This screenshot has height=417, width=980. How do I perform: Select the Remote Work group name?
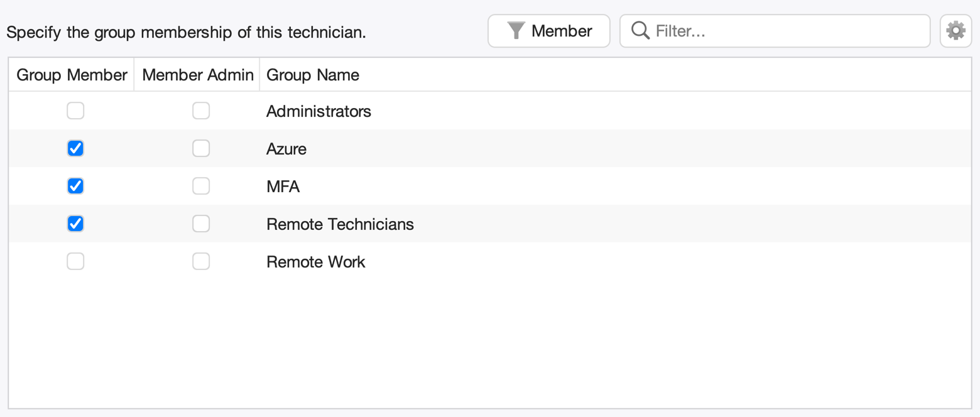click(x=315, y=262)
